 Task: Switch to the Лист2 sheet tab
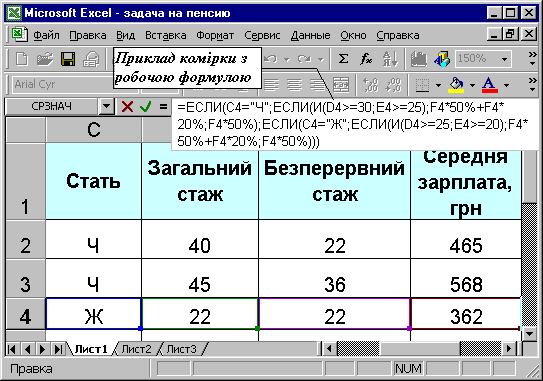(x=136, y=349)
